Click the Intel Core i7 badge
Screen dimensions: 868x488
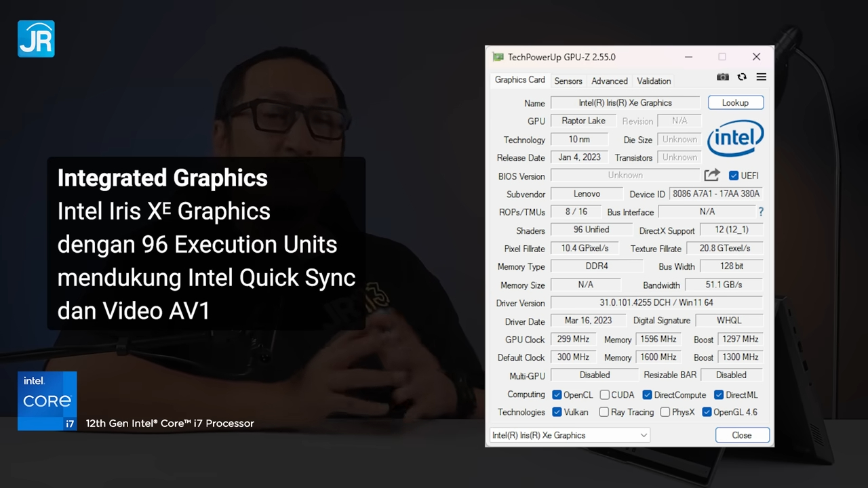coord(47,401)
